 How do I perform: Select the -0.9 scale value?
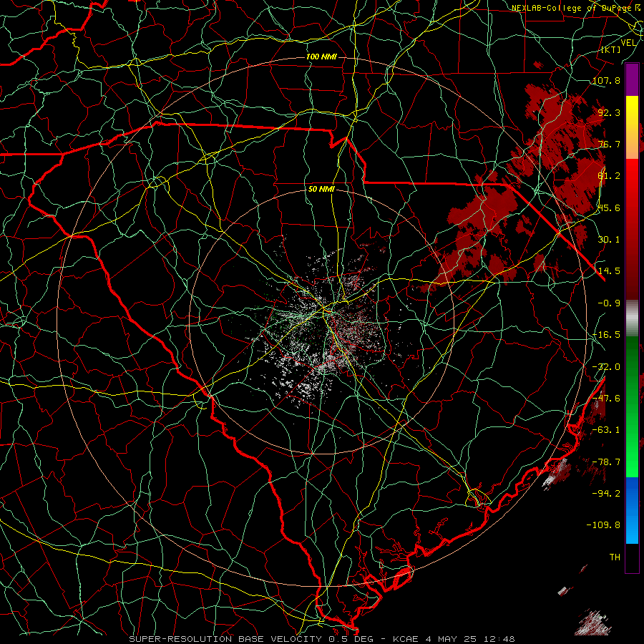609,303
